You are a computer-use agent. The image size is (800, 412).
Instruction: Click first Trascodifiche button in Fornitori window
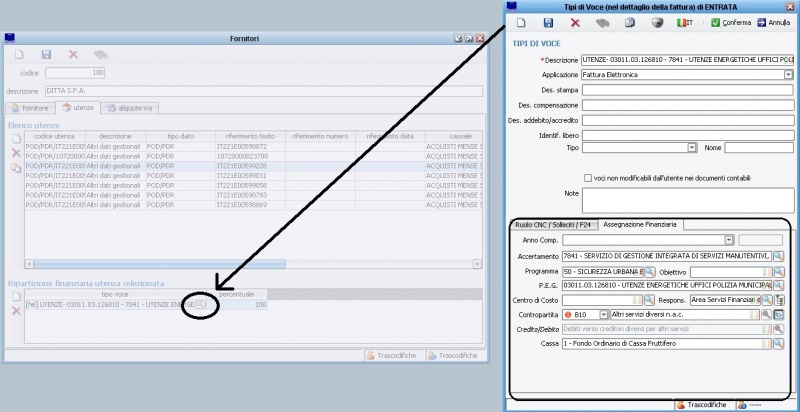(394, 355)
